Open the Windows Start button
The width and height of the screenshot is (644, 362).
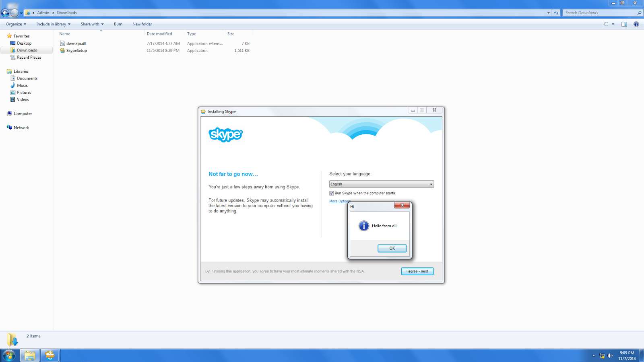[9, 355]
